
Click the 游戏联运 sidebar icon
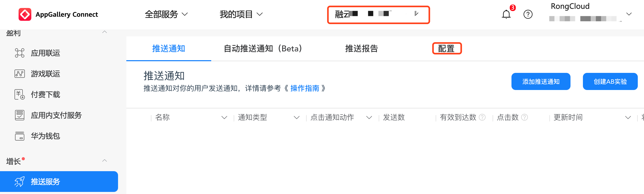20,74
